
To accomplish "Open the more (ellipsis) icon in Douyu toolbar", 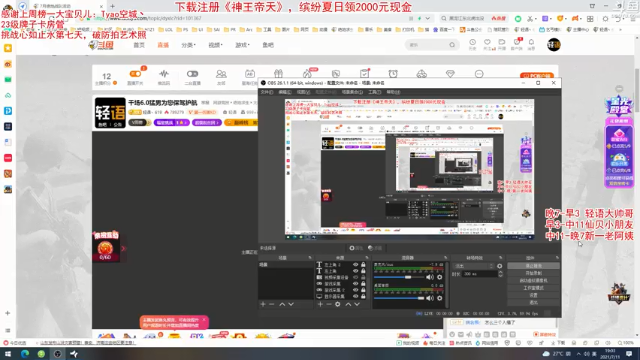I will 479,74.
